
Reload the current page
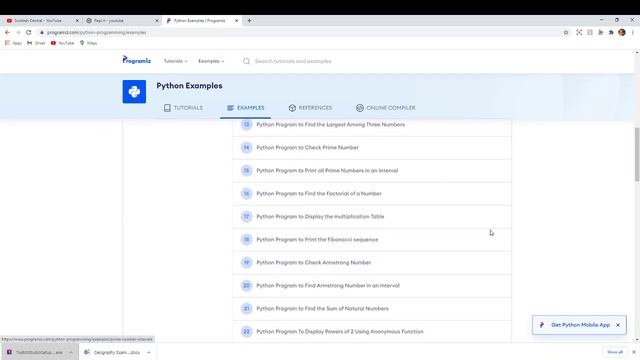[x=29, y=32]
